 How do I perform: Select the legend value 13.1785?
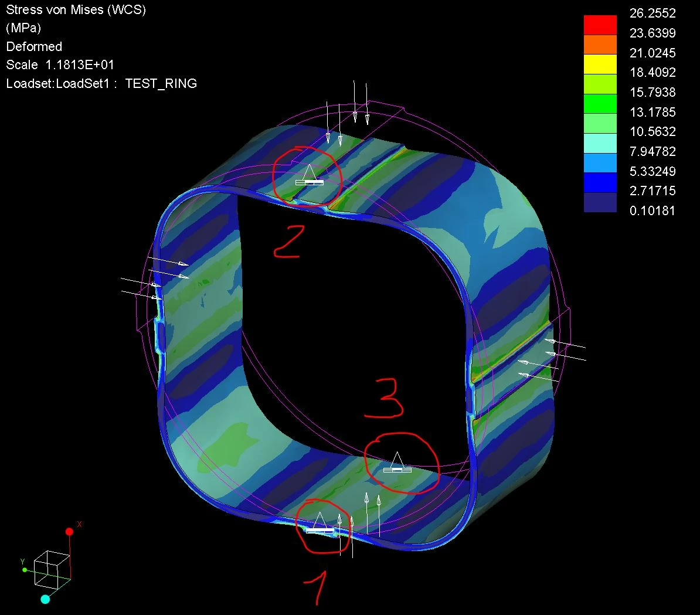653,112
